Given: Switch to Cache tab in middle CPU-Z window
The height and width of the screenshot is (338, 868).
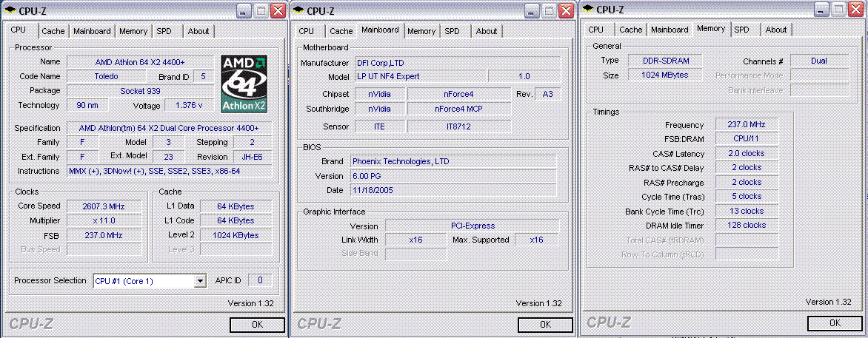Looking at the screenshot, I should 341,31.
